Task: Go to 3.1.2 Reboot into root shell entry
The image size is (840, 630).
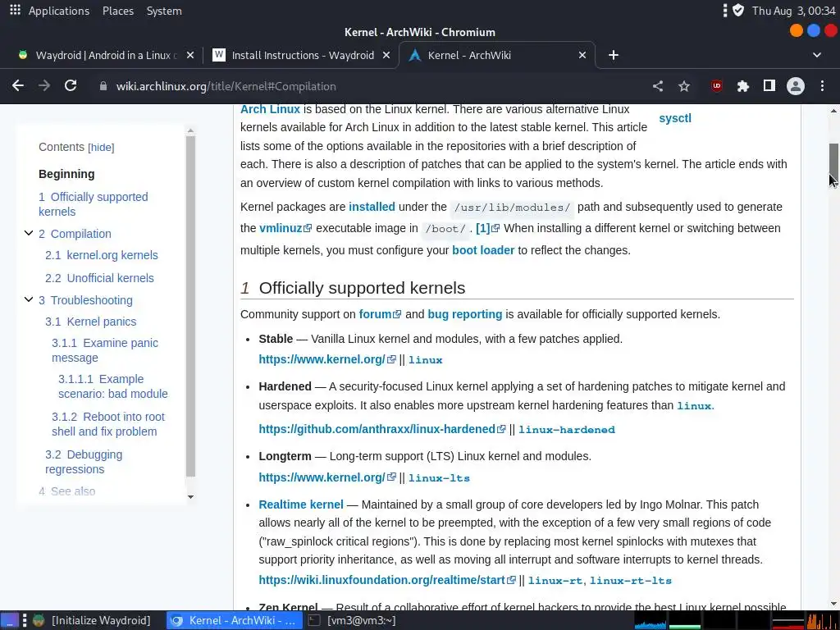Action: (108, 424)
